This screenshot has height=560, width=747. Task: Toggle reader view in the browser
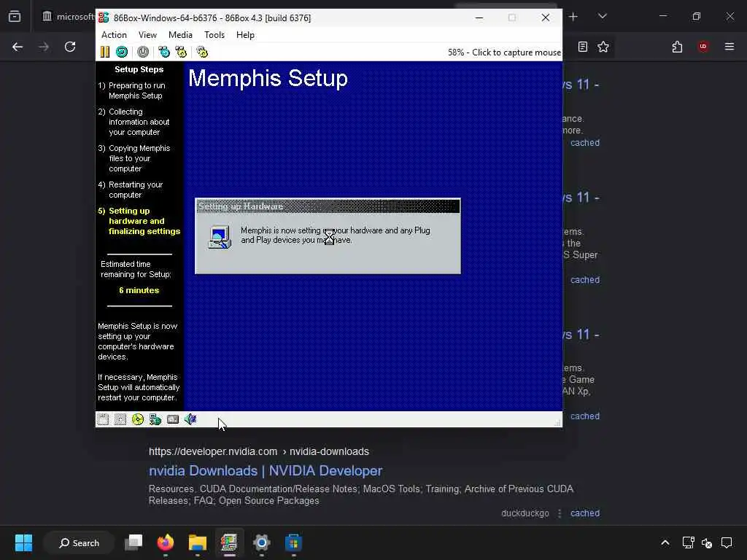583,47
